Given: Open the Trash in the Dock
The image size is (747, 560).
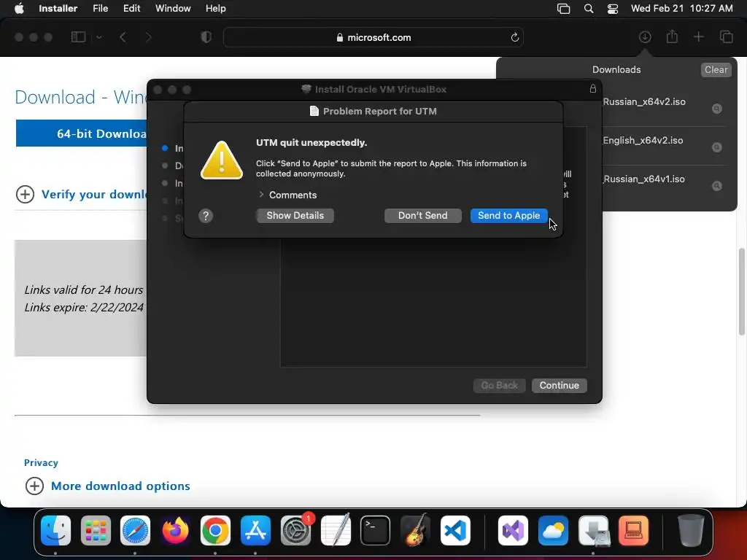Looking at the screenshot, I should [691, 530].
